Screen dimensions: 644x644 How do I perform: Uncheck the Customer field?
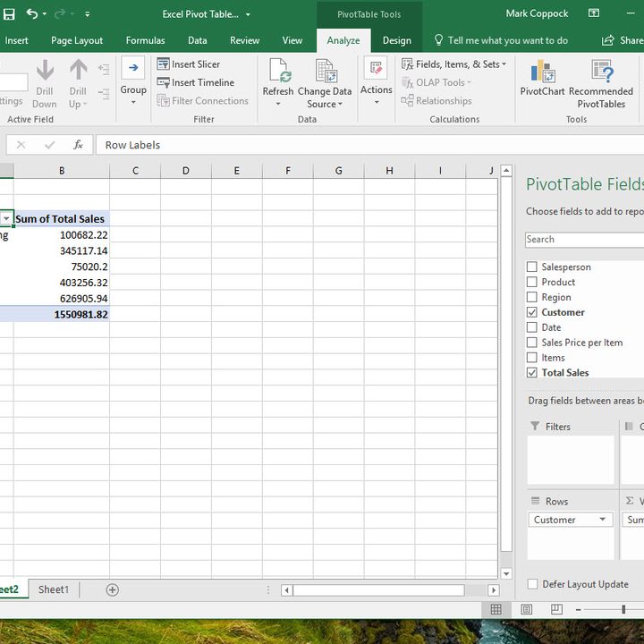532,312
